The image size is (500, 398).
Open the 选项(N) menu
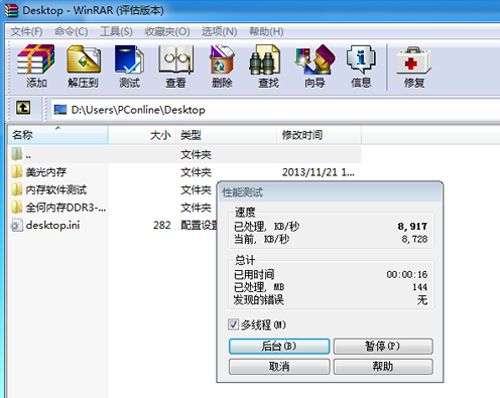pos(219,32)
